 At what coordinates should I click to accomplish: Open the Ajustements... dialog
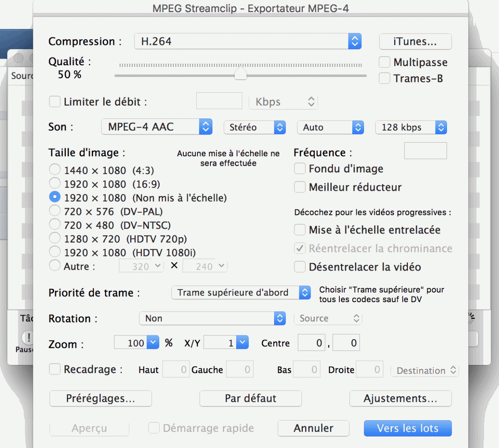coord(400,399)
